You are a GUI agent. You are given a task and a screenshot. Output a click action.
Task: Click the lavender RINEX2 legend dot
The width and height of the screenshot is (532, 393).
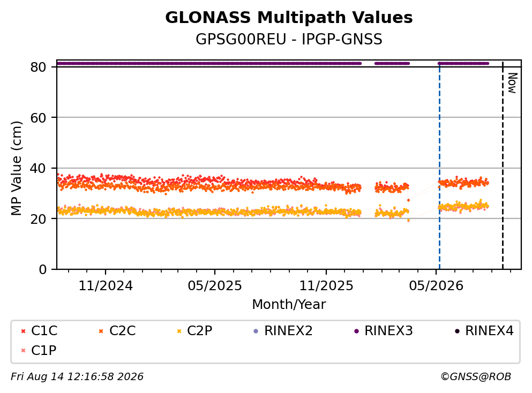[256, 331]
